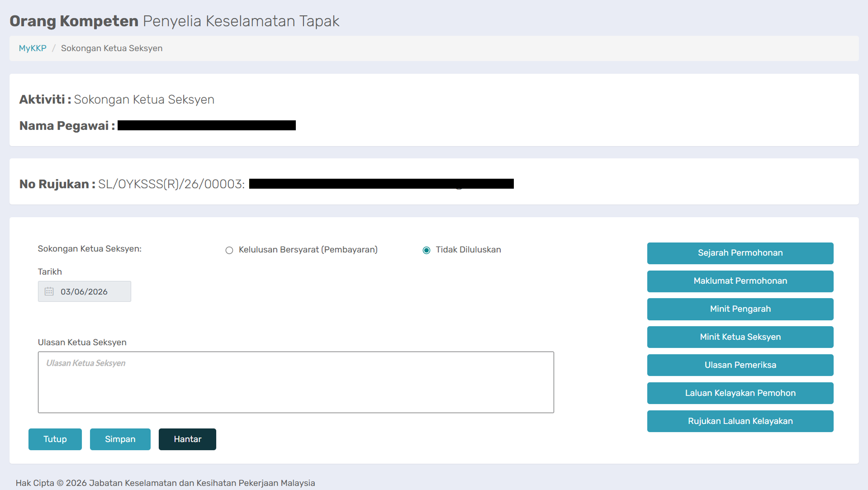
Task: Click the Tarikh date field 03/06/2026
Action: 85,291
